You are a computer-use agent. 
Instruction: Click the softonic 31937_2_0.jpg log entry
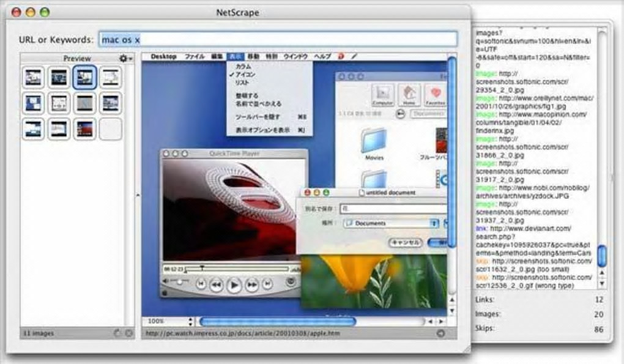point(522,212)
